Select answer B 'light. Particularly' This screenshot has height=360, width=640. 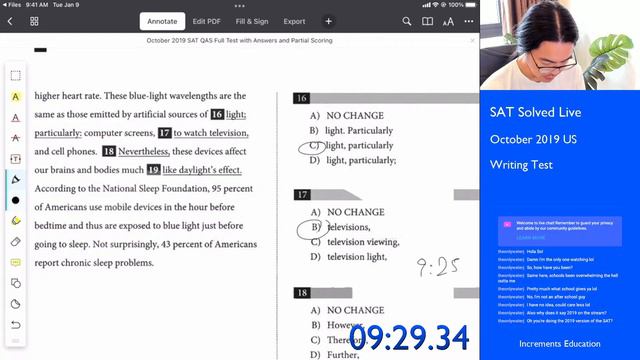pos(351,131)
